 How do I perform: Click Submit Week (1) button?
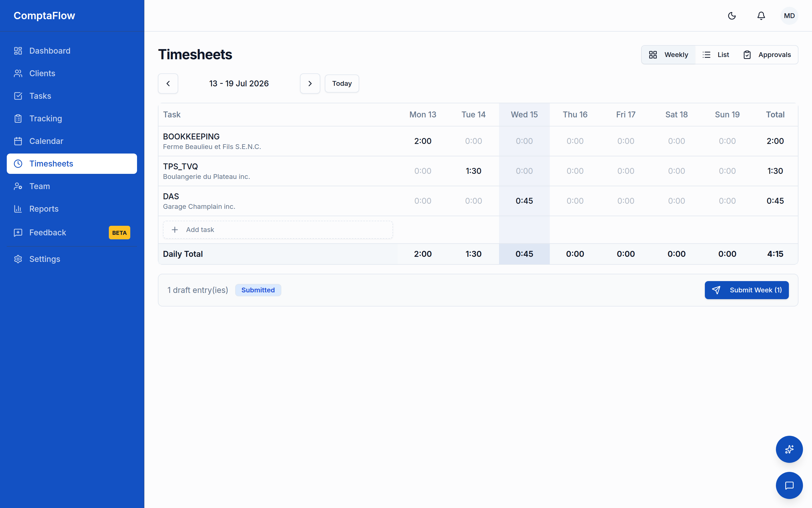(747, 290)
